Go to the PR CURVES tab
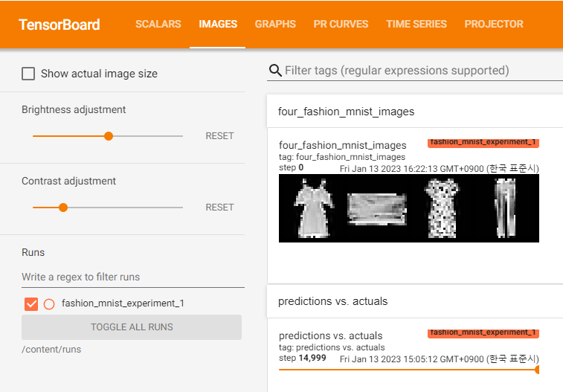Image resolution: width=563 pixels, height=392 pixels. point(341,24)
